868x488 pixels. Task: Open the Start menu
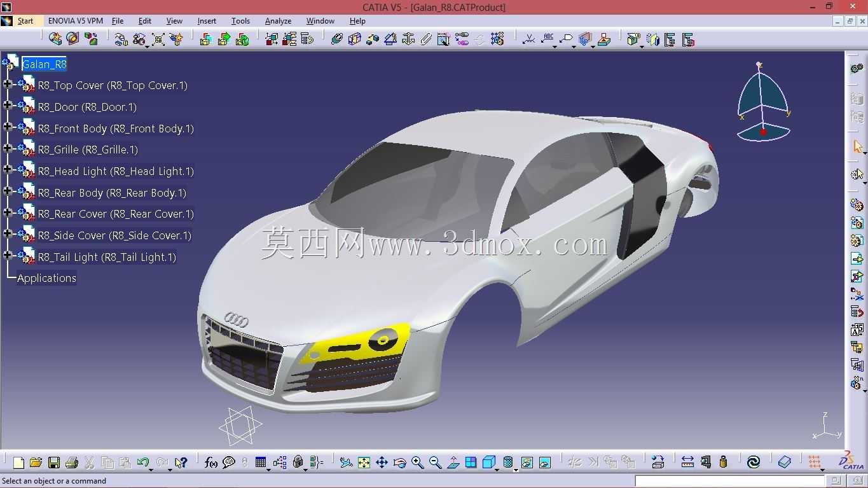click(25, 21)
